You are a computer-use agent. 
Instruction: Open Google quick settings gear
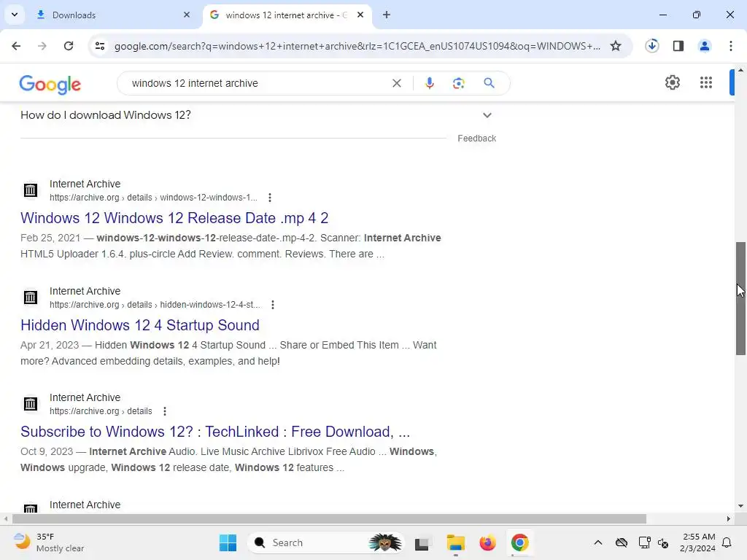tap(672, 82)
